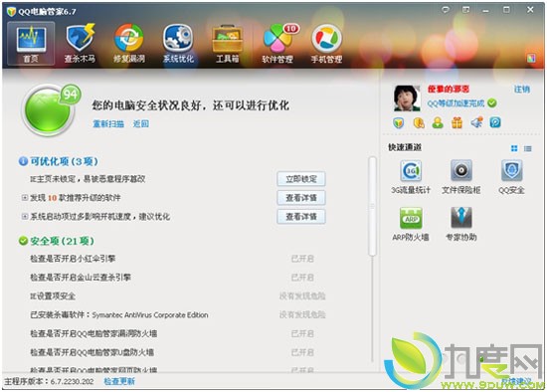Open the main menu icon in title bar

pyautogui.click(x=465, y=10)
